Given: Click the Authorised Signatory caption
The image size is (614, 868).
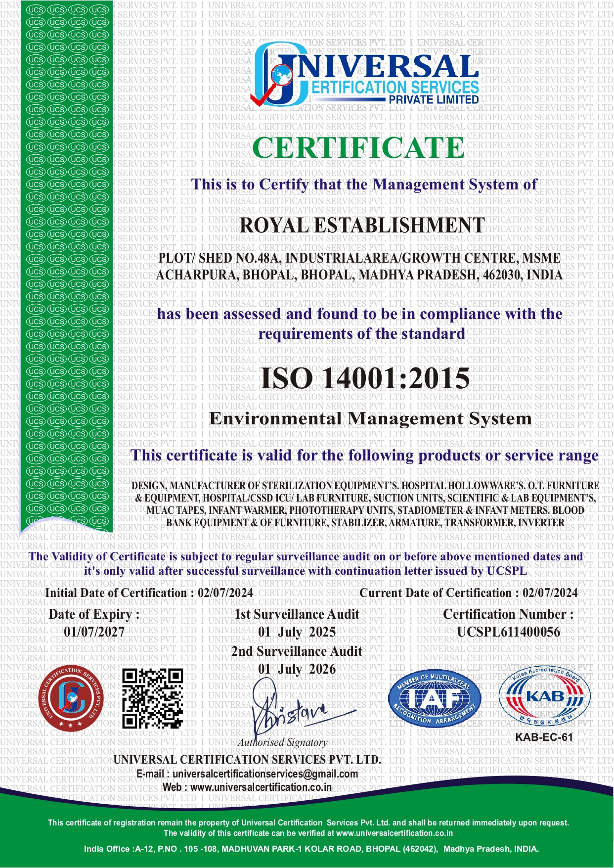Looking at the screenshot, I should (x=283, y=742).
